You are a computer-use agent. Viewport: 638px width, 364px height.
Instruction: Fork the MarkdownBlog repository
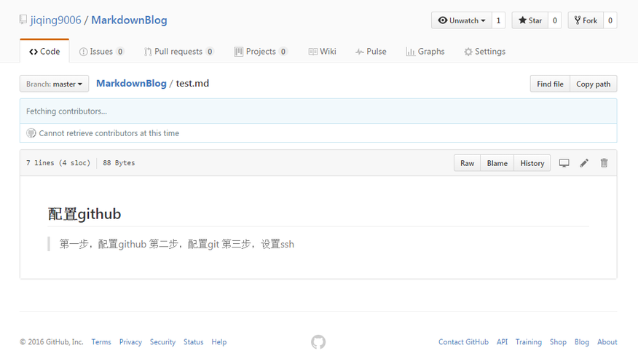586,20
